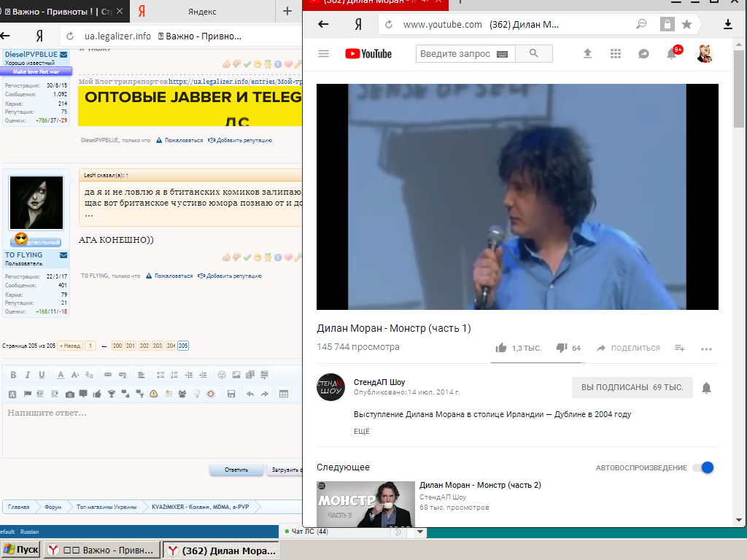
Task: Click the YouTube logo
Action: (368, 54)
